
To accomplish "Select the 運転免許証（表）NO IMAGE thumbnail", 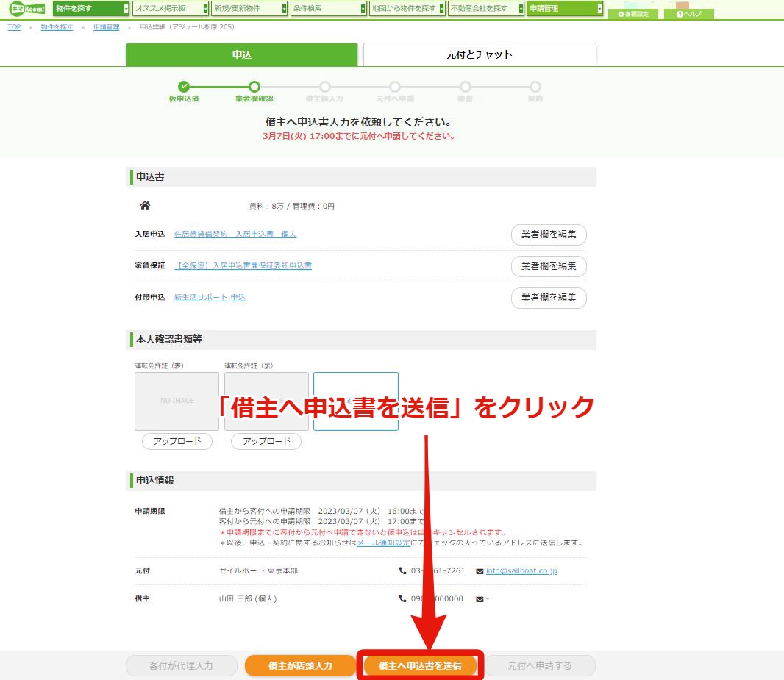I will coord(177,401).
